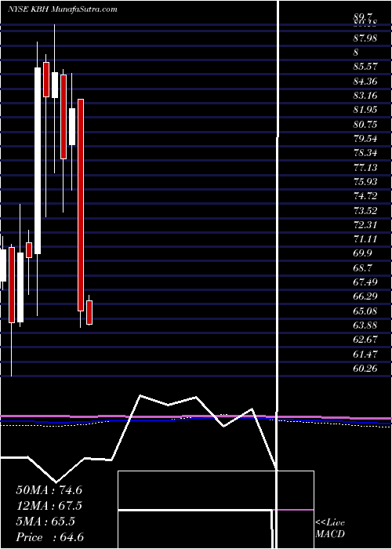This screenshot has width=392, height=549.
Task: Click the 50MA : 74.6 reading
Action: click(x=49, y=489)
